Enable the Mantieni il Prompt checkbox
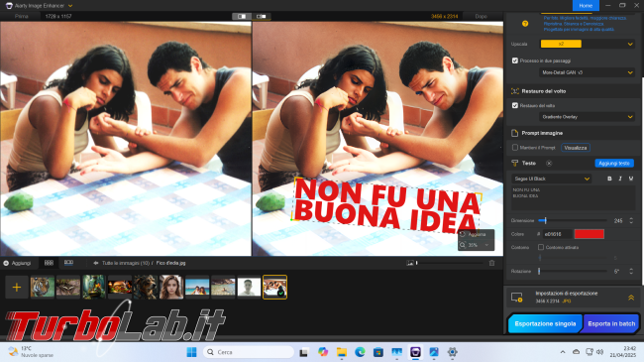 pyautogui.click(x=515, y=148)
